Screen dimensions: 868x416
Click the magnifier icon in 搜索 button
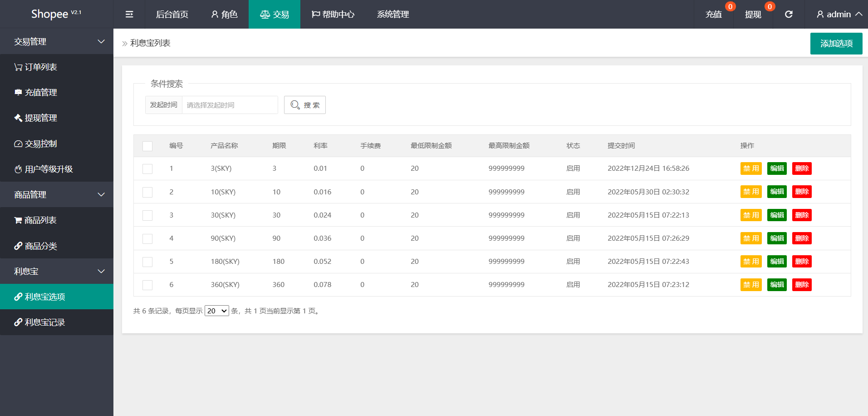point(295,105)
